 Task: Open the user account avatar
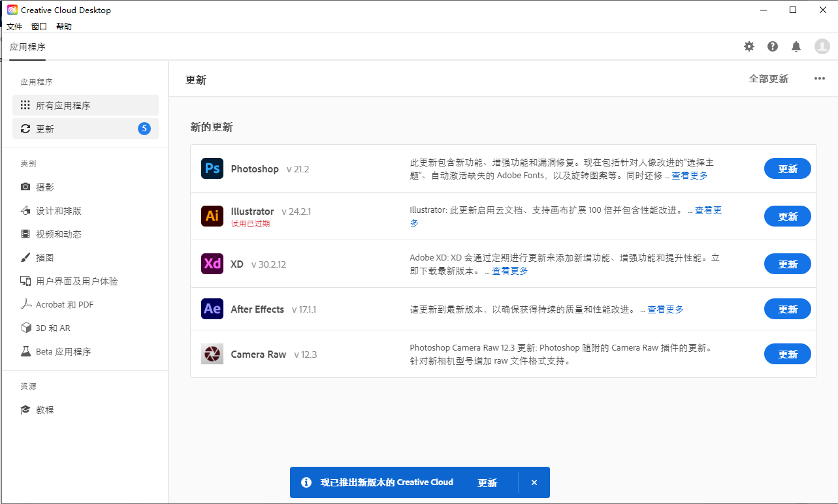pyautogui.click(x=822, y=46)
